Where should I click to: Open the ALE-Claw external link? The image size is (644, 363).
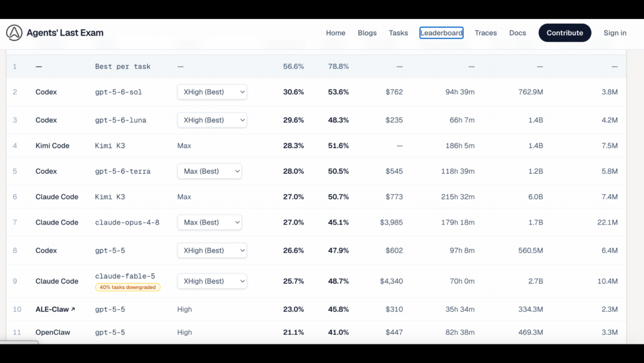click(x=55, y=309)
